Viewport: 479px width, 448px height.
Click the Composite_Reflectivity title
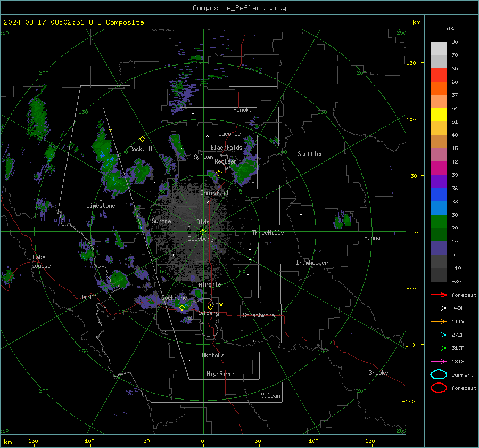pyautogui.click(x=240, y=8)
